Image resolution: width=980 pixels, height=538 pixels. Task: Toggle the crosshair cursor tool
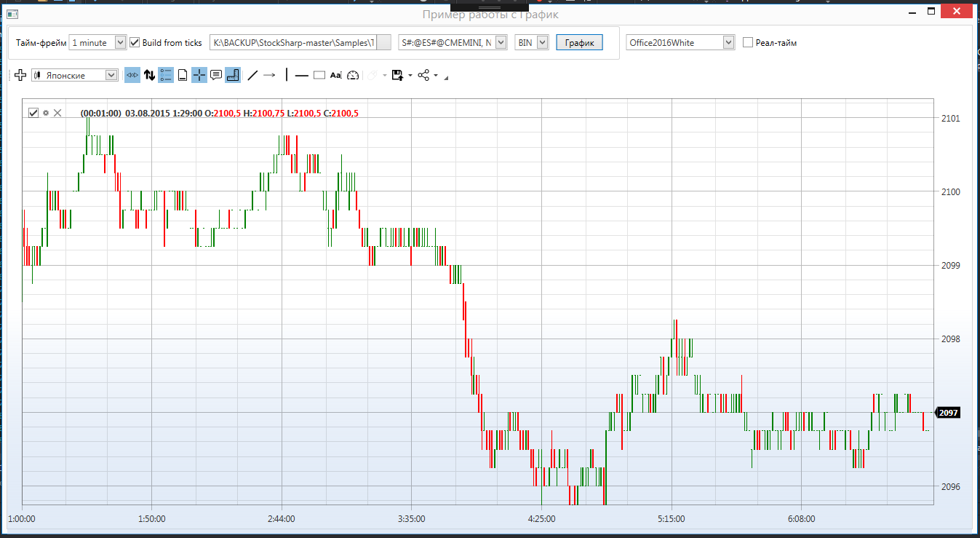pos(199,75)
